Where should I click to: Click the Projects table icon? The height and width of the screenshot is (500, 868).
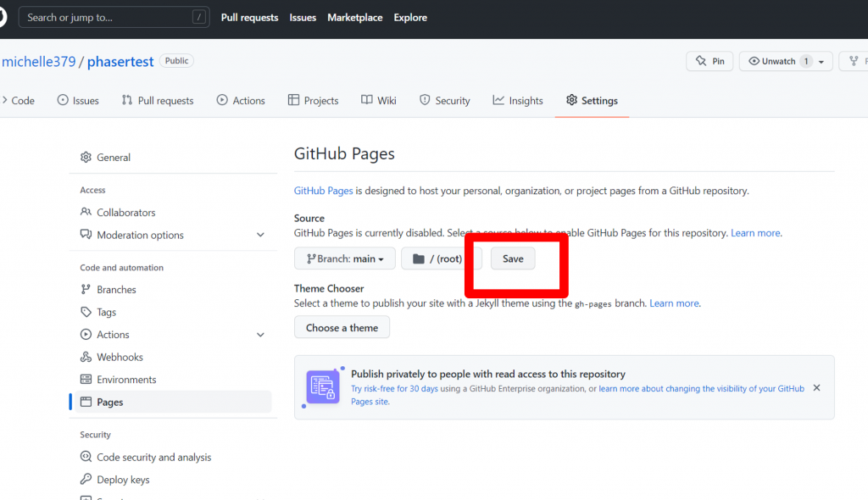click(x=293, y=100)
